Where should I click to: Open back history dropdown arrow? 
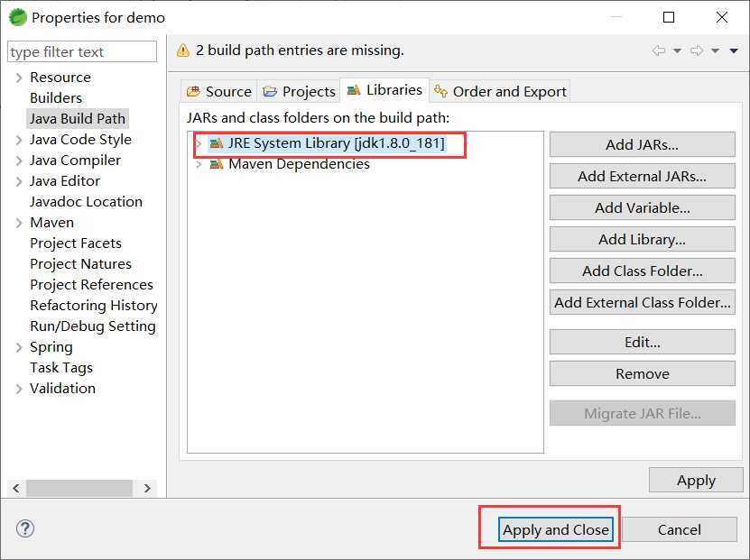click(677, 50)
